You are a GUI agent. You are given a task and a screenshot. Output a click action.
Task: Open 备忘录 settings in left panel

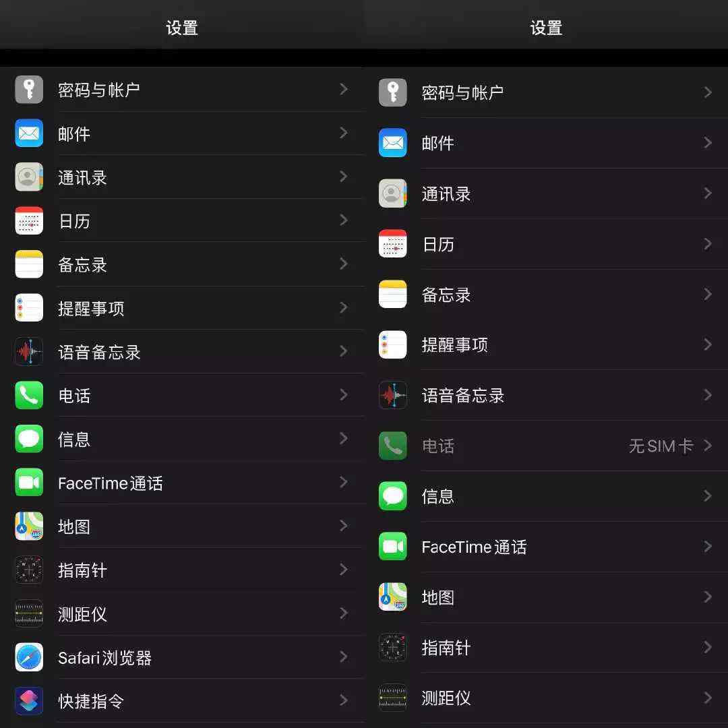182,264
